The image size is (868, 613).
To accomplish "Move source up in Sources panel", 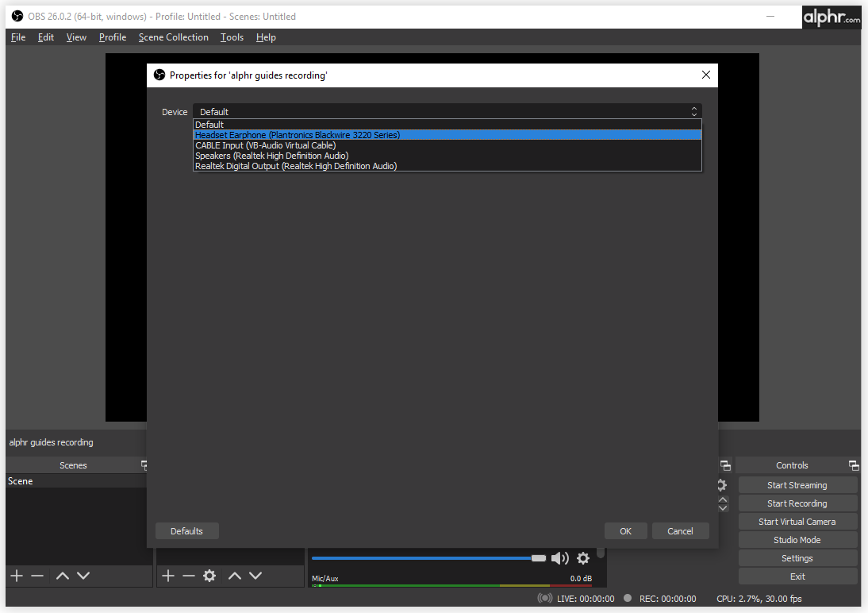I will 235,576.
